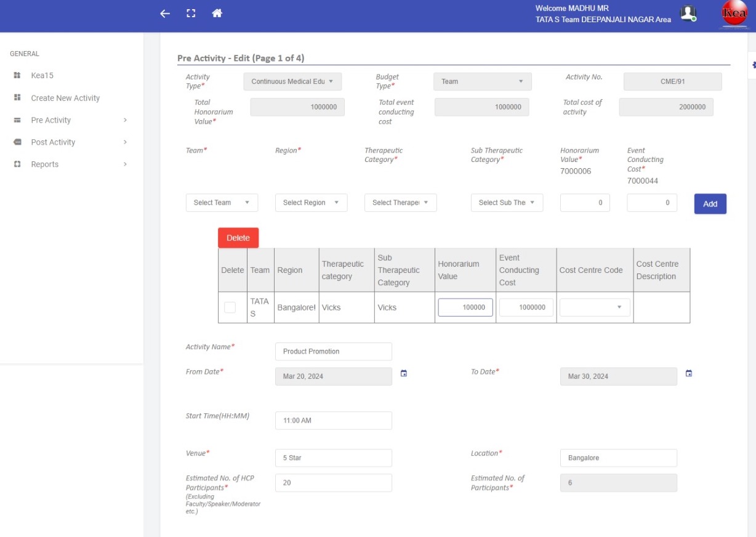This screenshot has width=756, height=537.
Task: Click the fullscreen expand icon in the header
Action: click(191, 13)
